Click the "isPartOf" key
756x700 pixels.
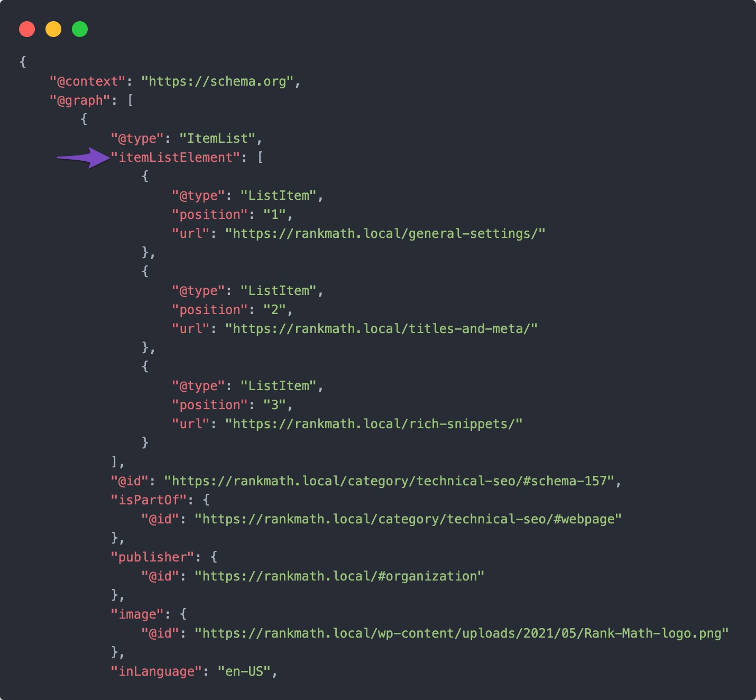(149, 500)
